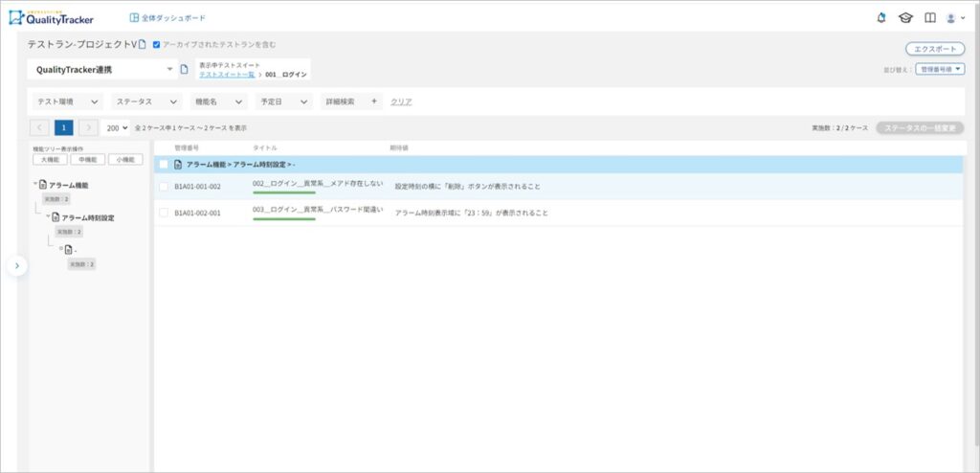The width and height of the screenshot is (980, 473).
Task: Click green progress bar under 002_ログイン title
Action: pos(283,192)
